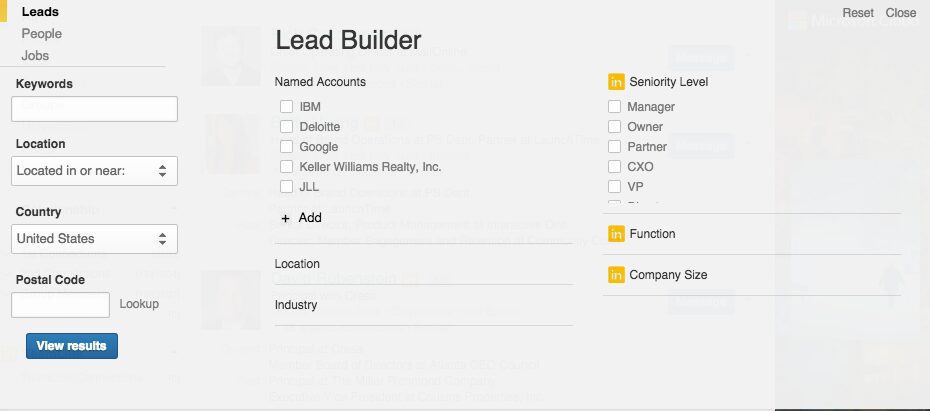Screen dimensions: 930x411
Task: Toggle the CXO seniority checkbox
Action: pos(614,167)
